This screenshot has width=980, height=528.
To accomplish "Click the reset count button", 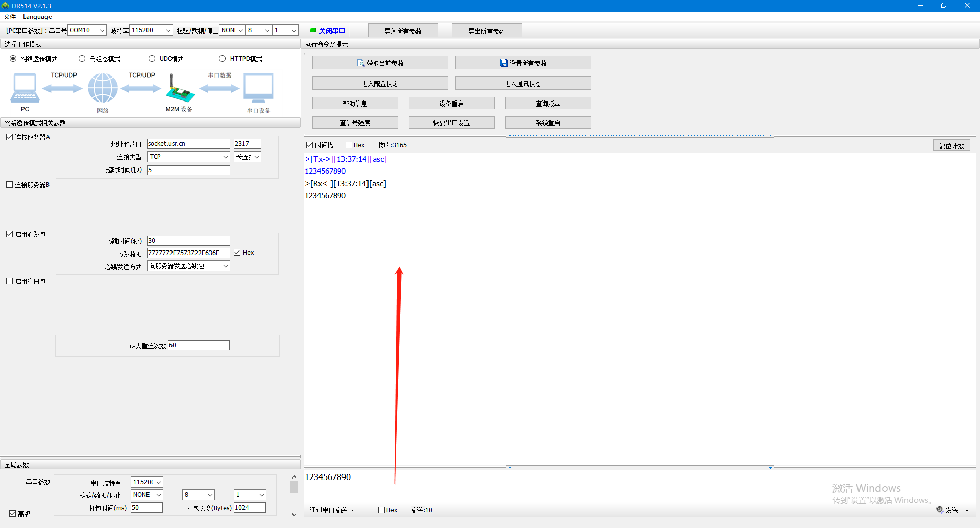I will (x=951, y=146).
